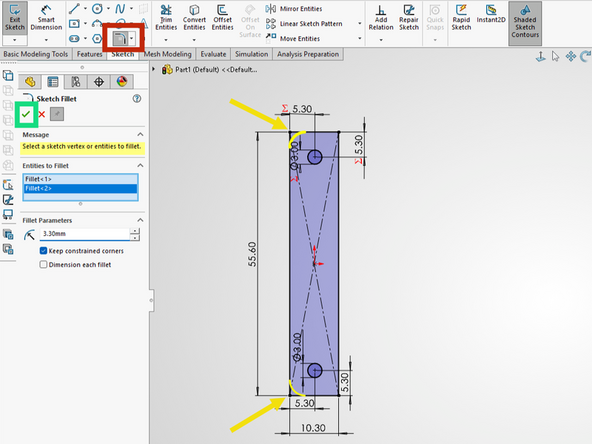The height and width of the screenshot is (444, 592).
Task: Switch to Evaluate tab
Action: tap(213, 54)
